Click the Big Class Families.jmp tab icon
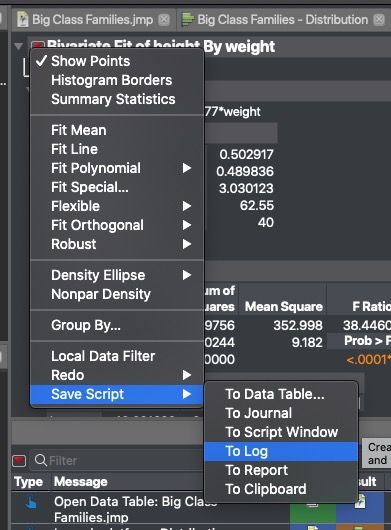 tap(23, 19)
